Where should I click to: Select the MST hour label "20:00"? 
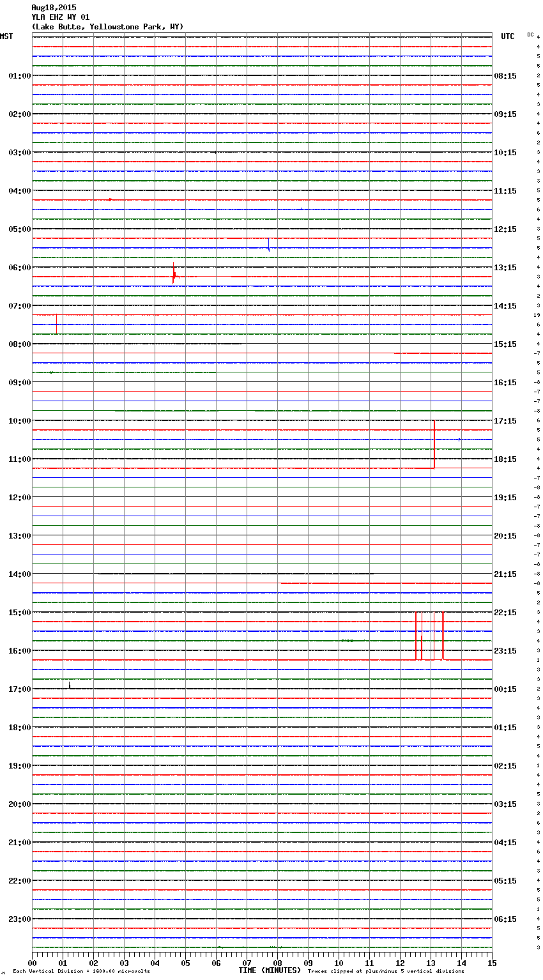20,804
